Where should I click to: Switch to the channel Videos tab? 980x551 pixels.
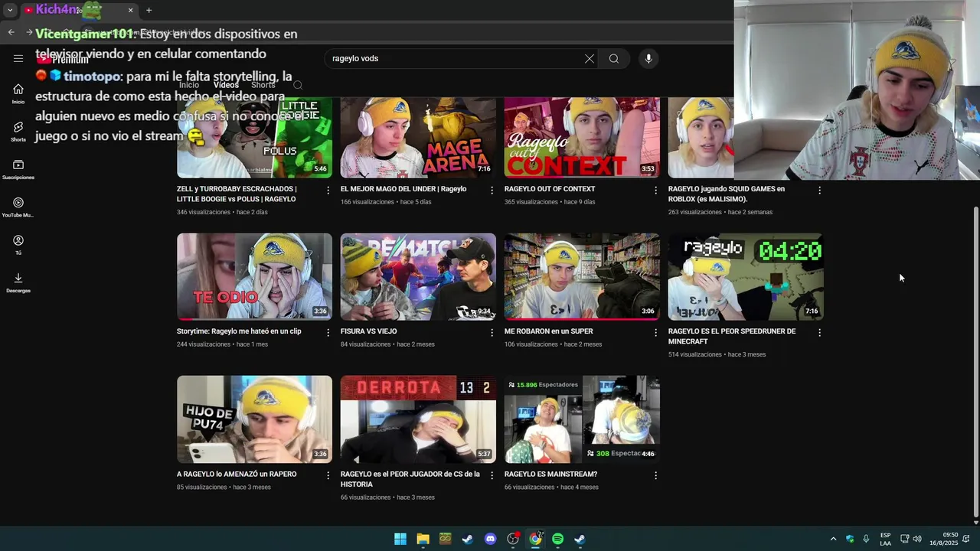click(226, 85)
